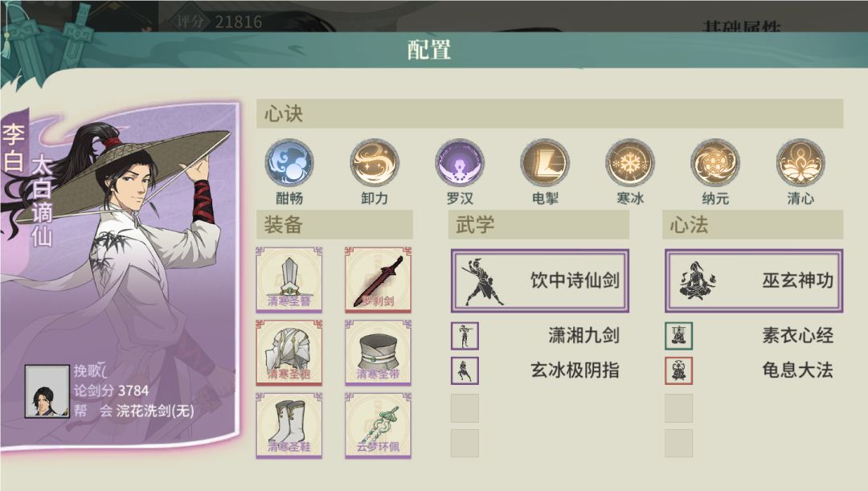Click the 清寒圣袍 robe equipment slot
Screen dimensions: 868x491
click(x=289, y=353)
